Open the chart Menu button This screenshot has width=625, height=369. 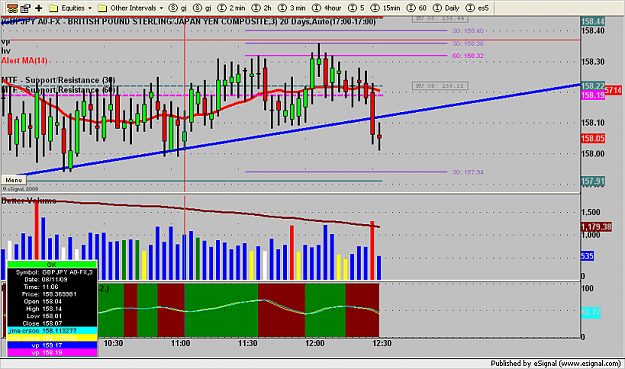pos(13,180)
